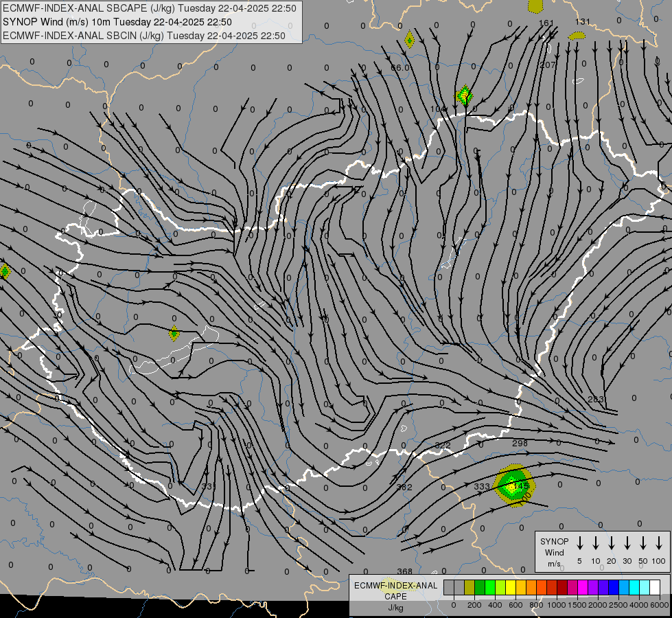The height and width of the screenshot is (618, 672).
Task: Select the 20 m/s wind arrow symbol
Action: click(x=611, y=543)
